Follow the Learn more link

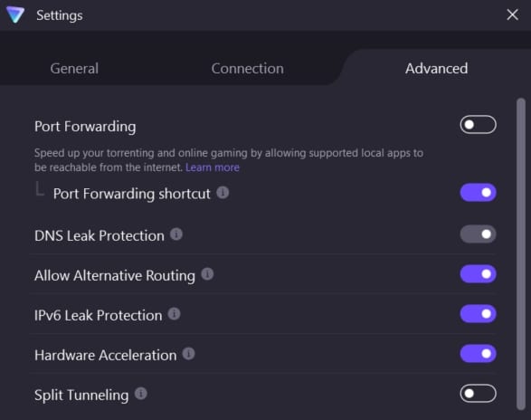[x=213, y=167]
